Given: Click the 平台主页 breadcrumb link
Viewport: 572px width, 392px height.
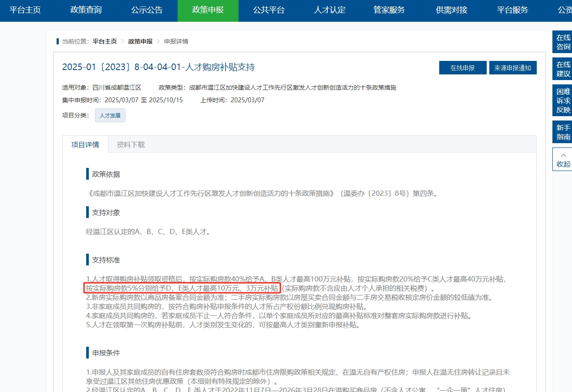Looking at the screenshot, I should tap(104, 41).
